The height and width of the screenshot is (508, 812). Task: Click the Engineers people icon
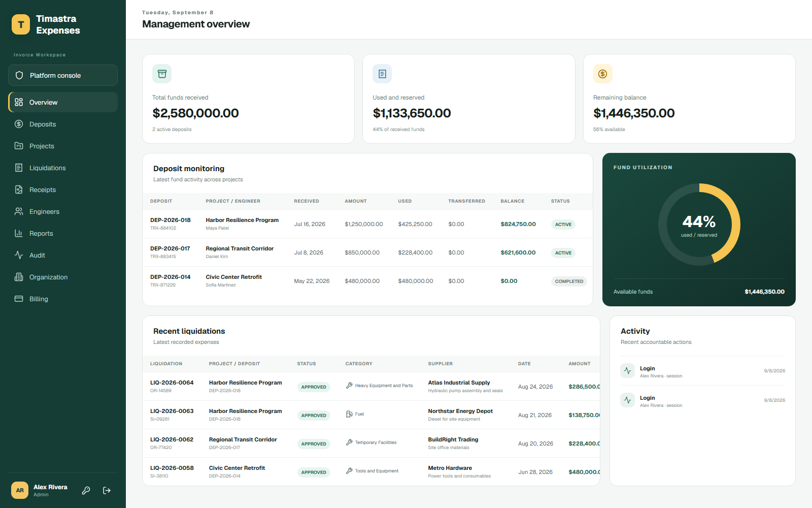[19, 211]
